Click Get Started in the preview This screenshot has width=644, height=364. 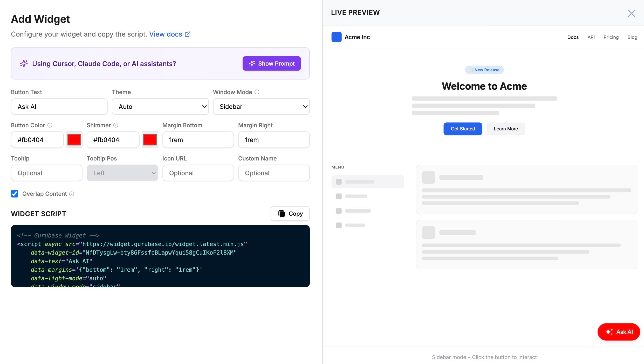pyautogui.click(x=463, y=129)
